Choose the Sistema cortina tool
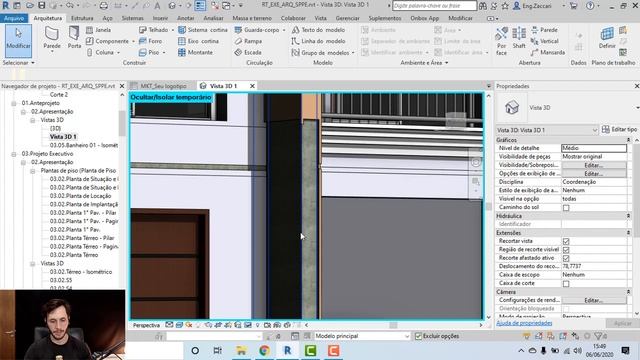The width and height of the screenshot is (640, 360). click(203, 30)
